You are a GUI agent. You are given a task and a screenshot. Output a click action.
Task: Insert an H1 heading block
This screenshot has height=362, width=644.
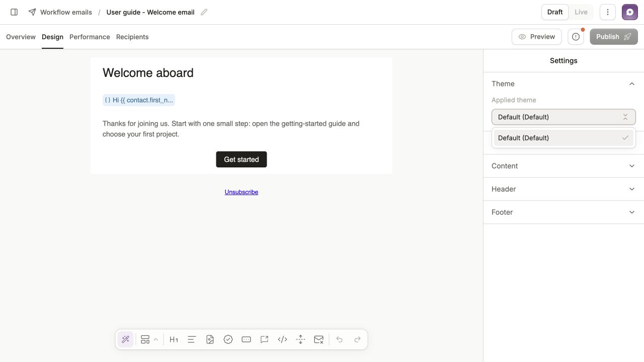[174, 339]
